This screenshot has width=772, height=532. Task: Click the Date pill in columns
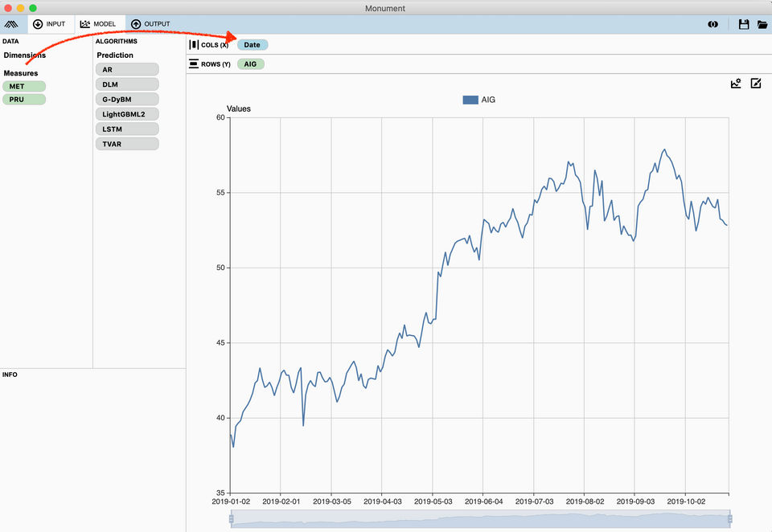point(252,45)
